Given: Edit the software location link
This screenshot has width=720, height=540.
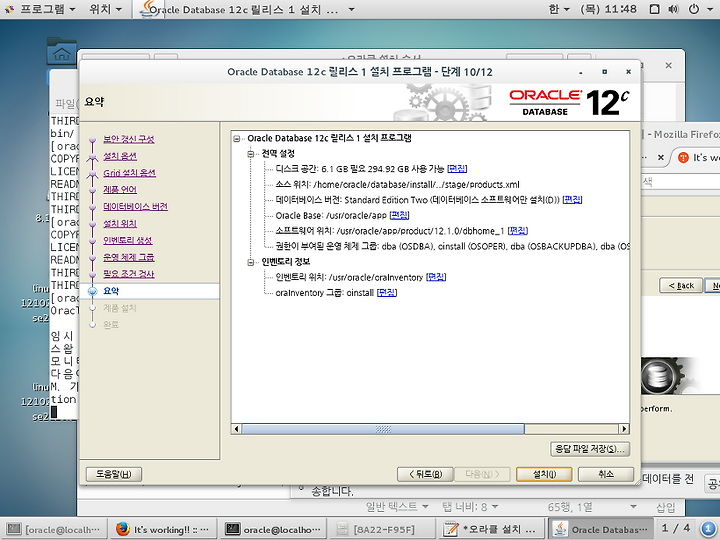Looking at the screenshot, I should tap(518, 231).
